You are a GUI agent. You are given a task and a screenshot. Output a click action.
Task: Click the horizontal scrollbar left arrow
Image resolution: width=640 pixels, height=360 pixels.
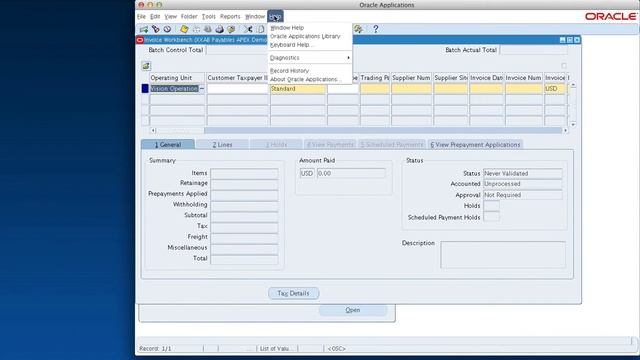(153, 131)
